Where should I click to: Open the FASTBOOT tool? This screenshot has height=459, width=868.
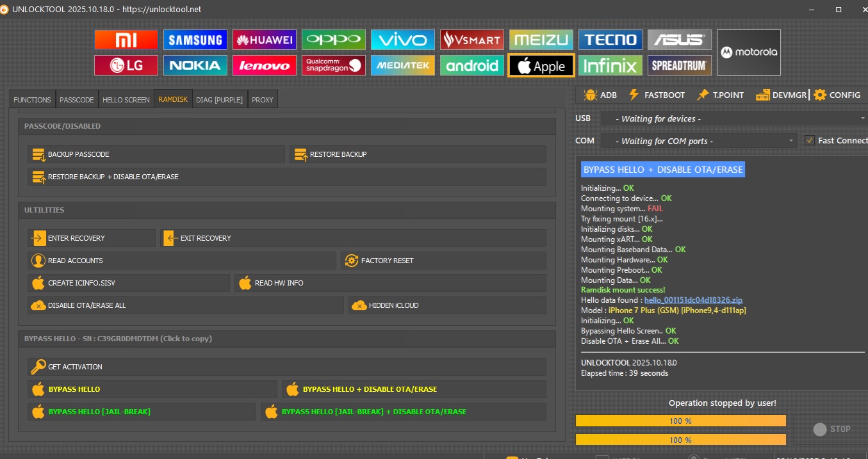(x=657, y=95)
